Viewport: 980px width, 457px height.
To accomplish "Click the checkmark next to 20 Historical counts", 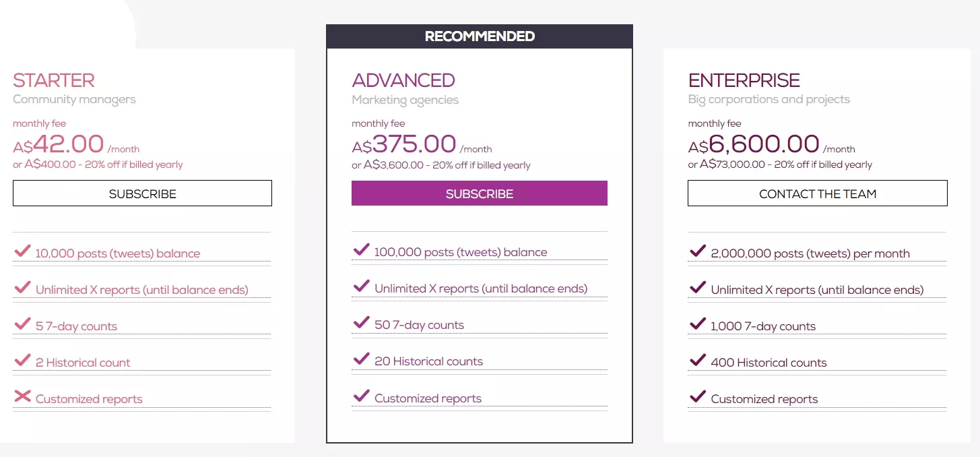I will [x=362, y=359].
